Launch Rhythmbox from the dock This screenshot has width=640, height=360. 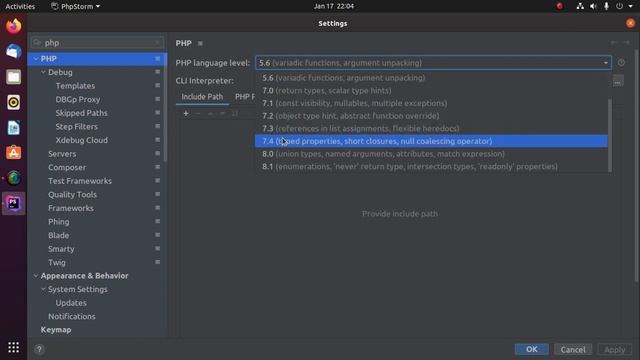point(13,102)
